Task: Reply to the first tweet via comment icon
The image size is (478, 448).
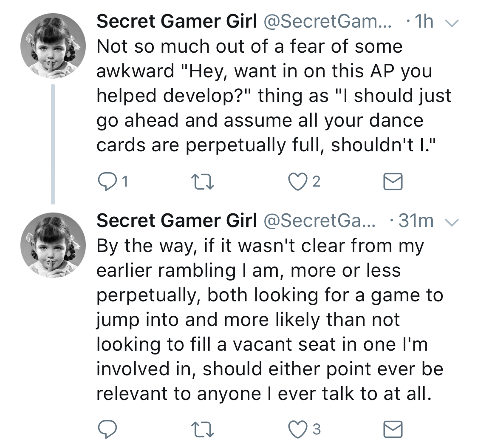Action: coord(107,182)
